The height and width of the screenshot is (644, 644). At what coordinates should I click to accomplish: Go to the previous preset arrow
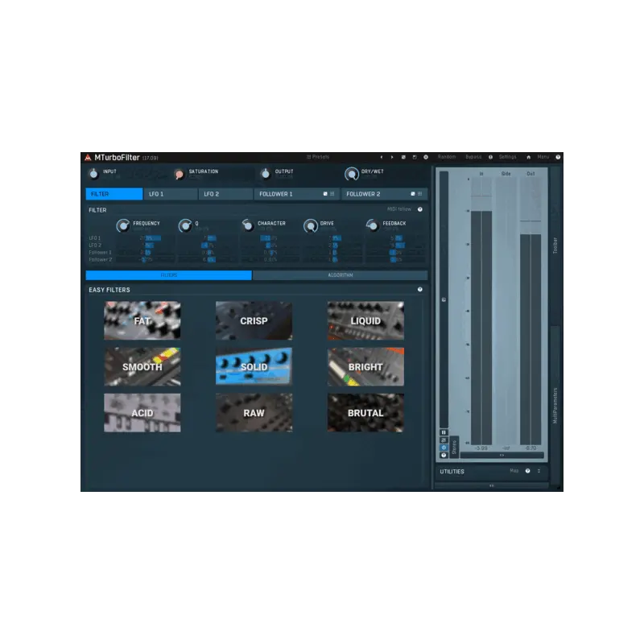(x=381, y=157)
